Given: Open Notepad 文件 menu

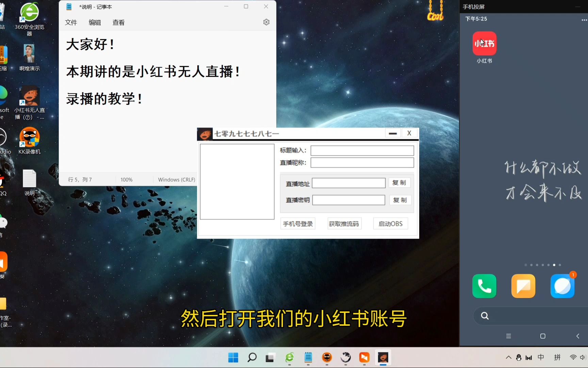Looking at the screenshot, I should tap(71, 22).
